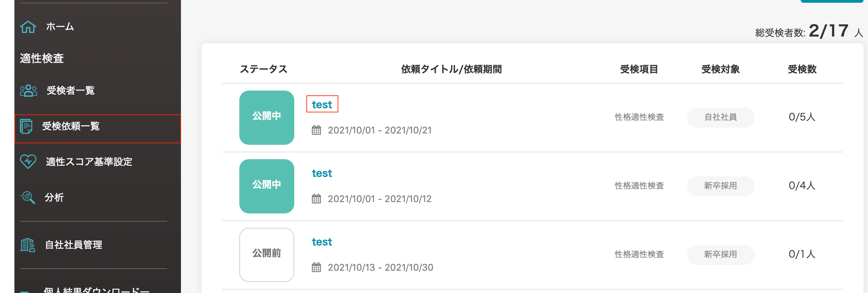The width and height of the screenshot is (868, 293).
Task: Open the 公開前 test request link
Action: pyautogui.click(x=321, y=242)
